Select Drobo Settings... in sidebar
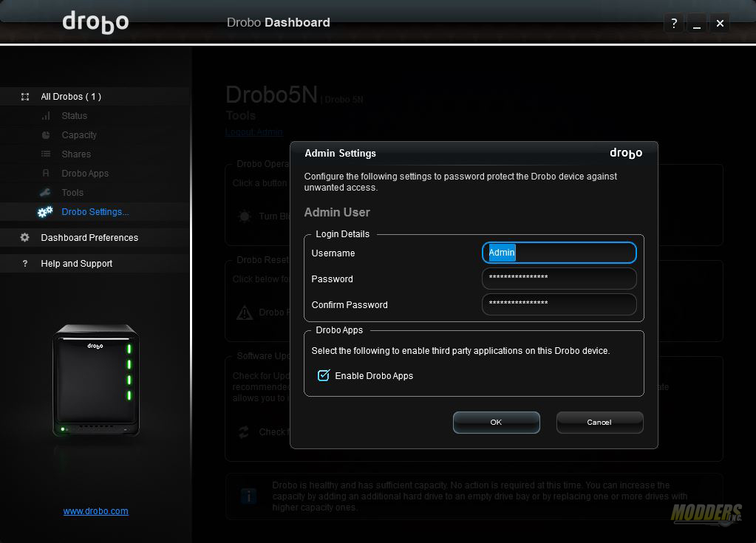Image resolution: width=756 pixels, height=543 pixels. (x=95, y=212)
